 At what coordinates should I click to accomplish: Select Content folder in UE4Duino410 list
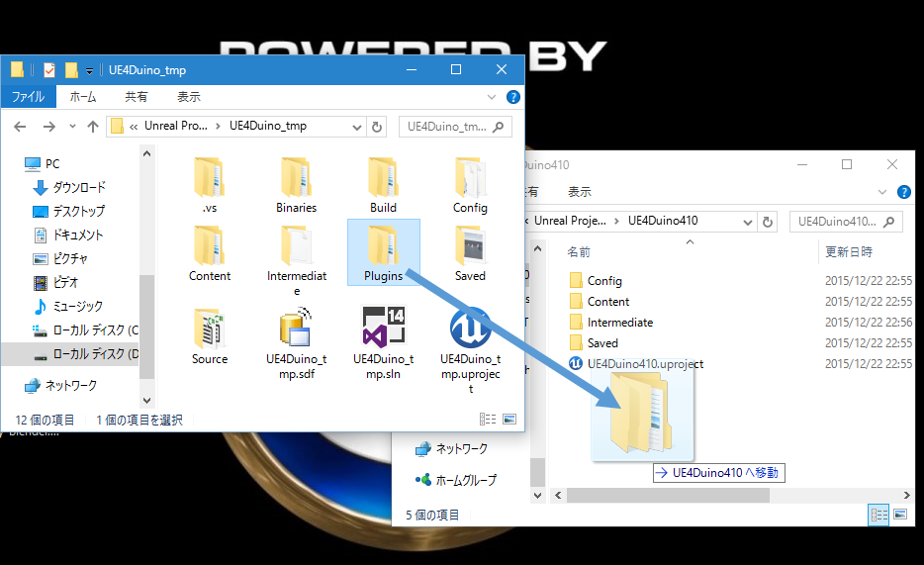[600, 302]
